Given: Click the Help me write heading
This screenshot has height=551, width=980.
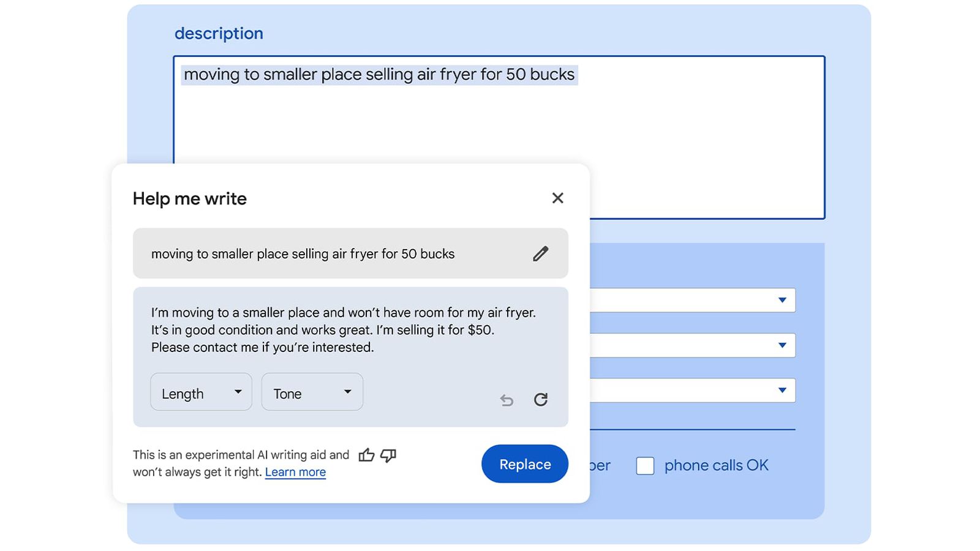Looking at the screenshot, I should coord(190,199).
